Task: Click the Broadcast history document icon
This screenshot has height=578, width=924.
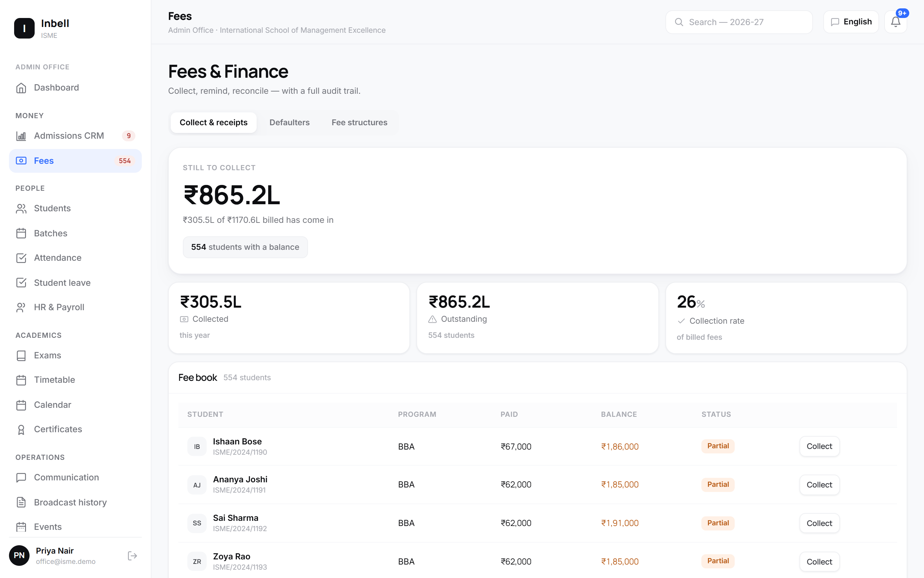Action: pyautogui.click(x=21, y=502)
